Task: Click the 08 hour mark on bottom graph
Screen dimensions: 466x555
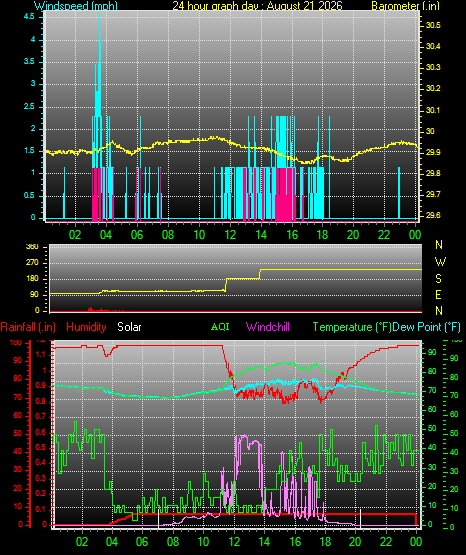Action: tap(173, 542)
